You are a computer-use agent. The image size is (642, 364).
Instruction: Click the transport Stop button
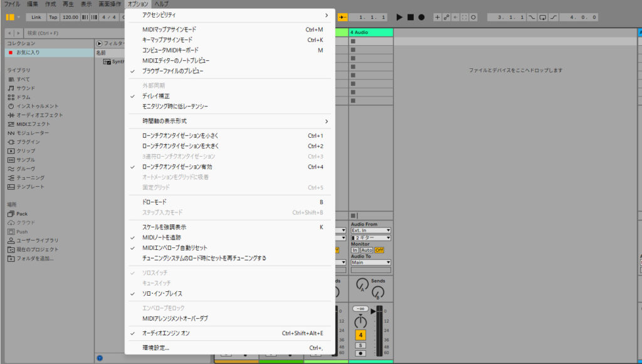[x=411, y=17]
